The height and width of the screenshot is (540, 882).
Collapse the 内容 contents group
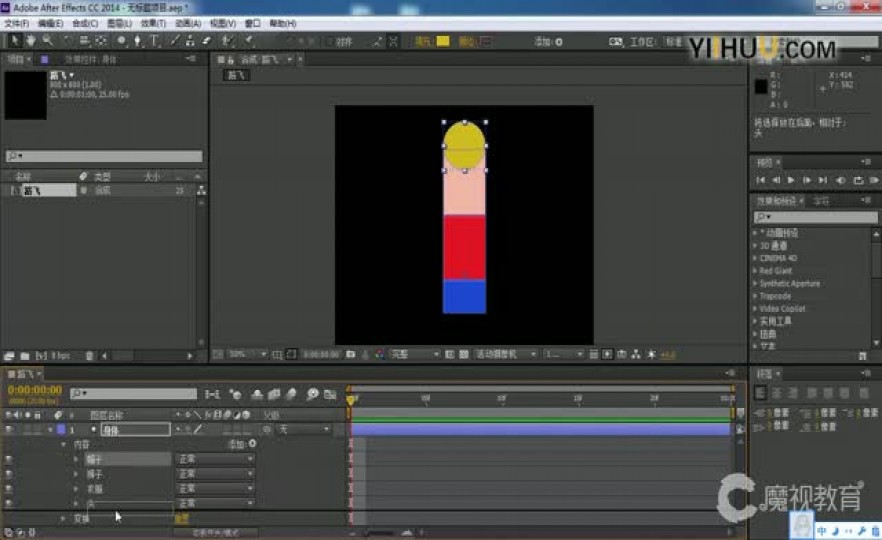pyautogui.click(x=63, y=444)
